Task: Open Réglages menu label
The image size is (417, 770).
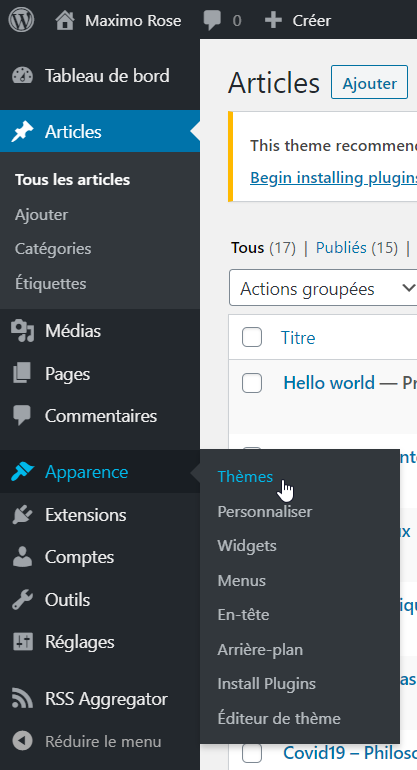Action: coord(80,642)
